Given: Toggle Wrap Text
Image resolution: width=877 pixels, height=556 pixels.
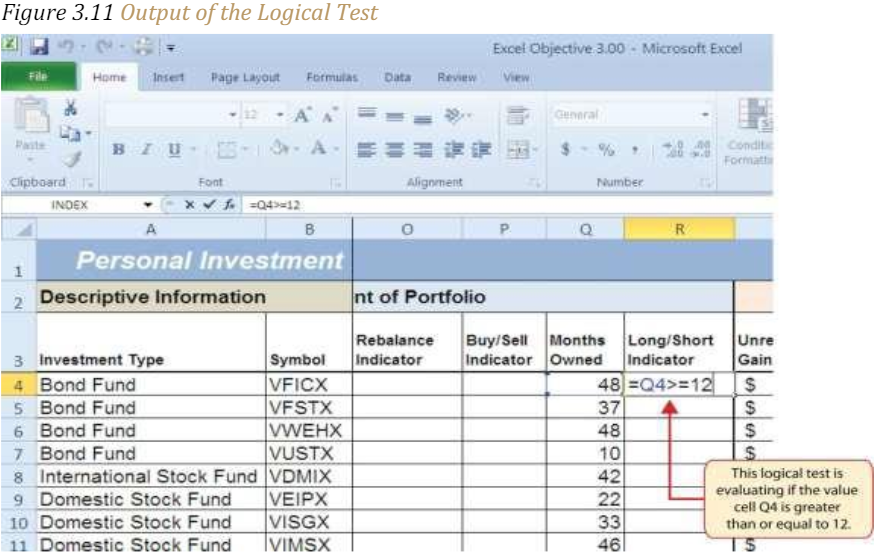Looking at the screenshot, I should [x=518, y=115].
